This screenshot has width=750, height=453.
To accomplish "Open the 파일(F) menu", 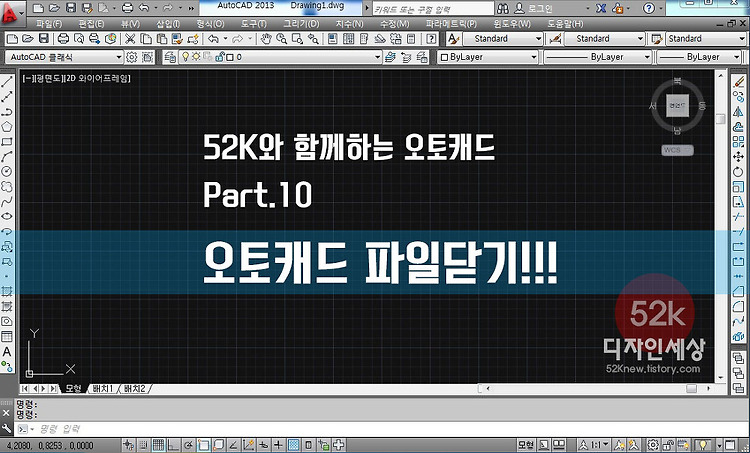I will click(49, 23).
